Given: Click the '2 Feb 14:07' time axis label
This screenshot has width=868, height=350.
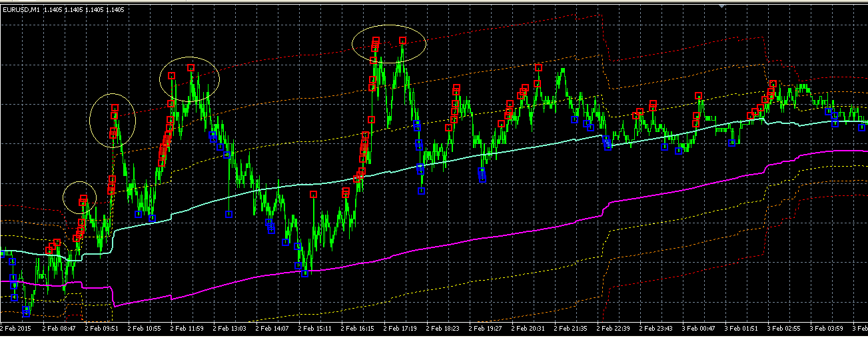Looking at the screenshot, I should click(272, 328).
